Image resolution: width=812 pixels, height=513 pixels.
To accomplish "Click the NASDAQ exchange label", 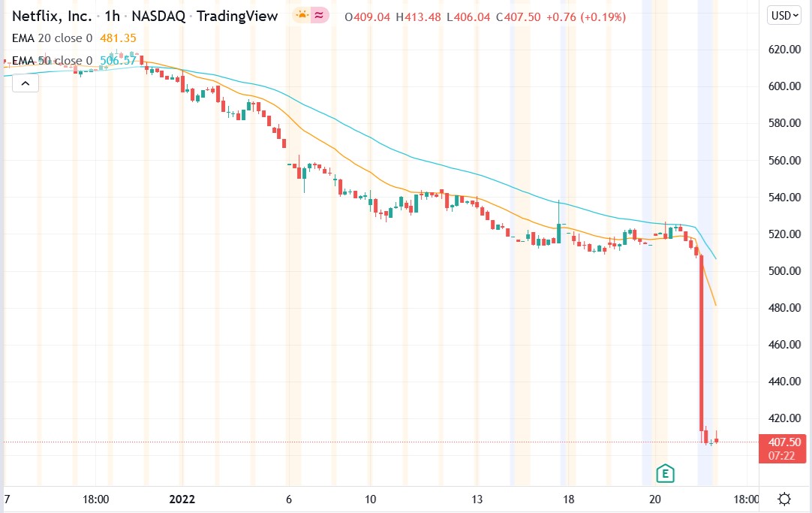I will [x=159, y=14].
